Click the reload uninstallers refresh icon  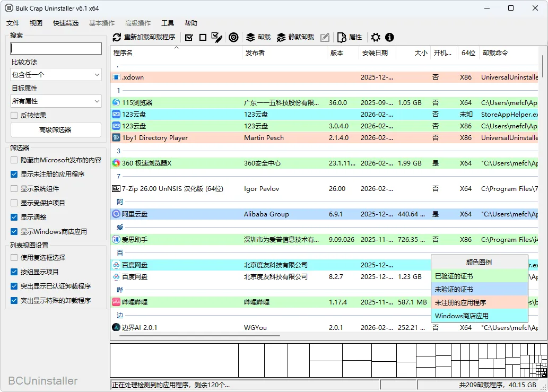coord(117,37)
